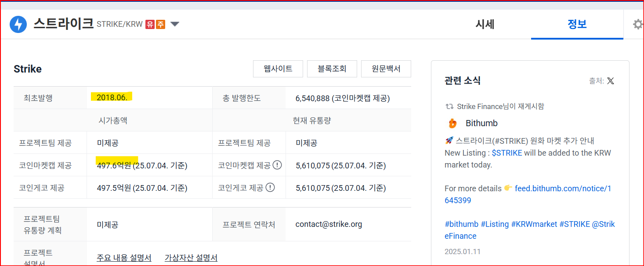Screen dimensions: 644x266
Task: Click the X source icon in 관련 소식
Action: coord(611,80)
